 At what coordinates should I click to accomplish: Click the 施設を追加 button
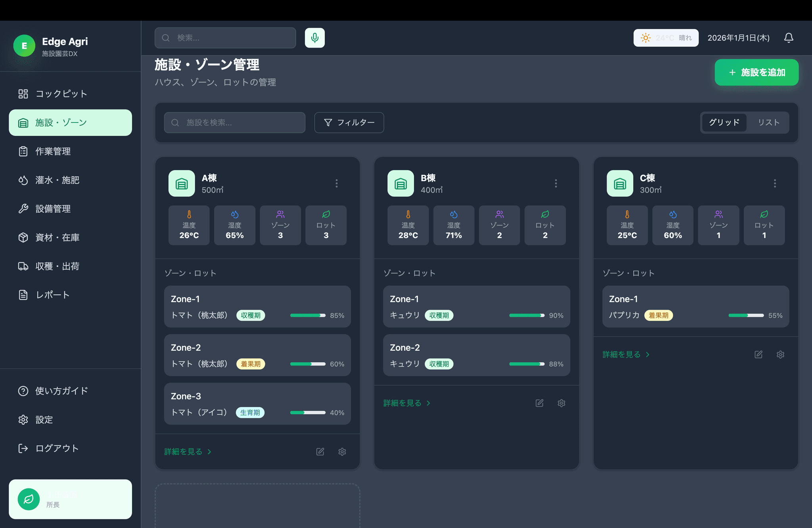[756, 73]
